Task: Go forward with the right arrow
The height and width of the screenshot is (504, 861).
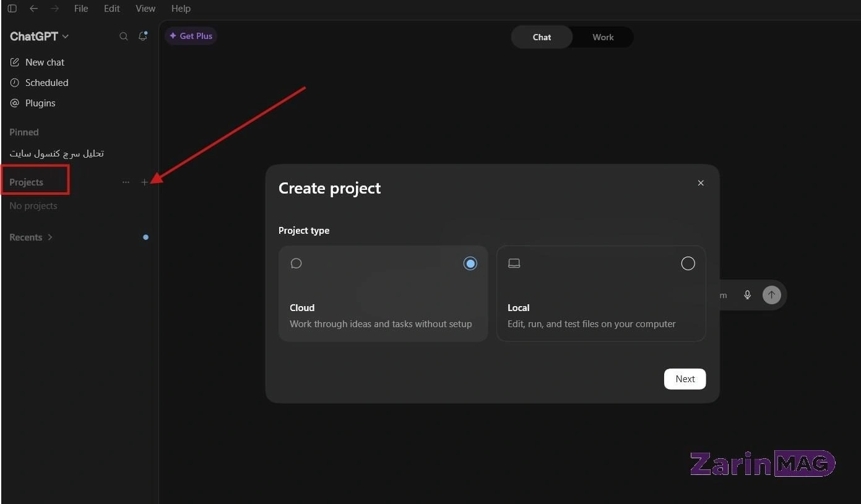Action: 54,9
